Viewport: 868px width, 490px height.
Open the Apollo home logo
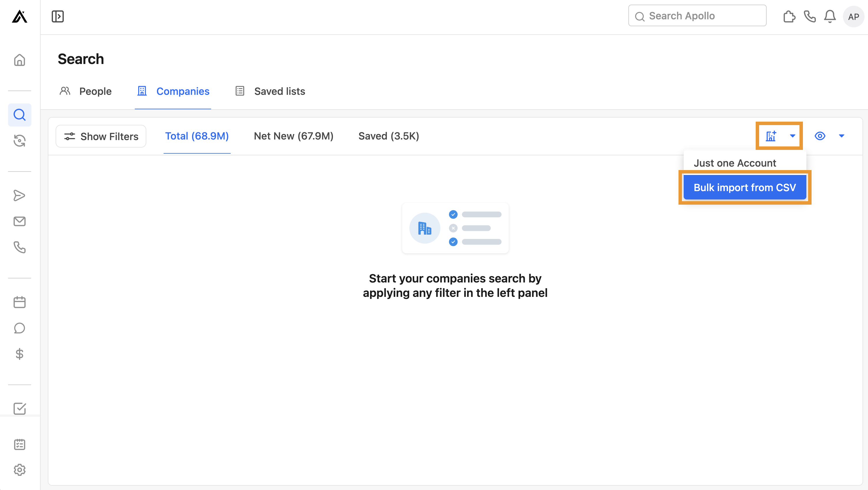(x=19, y=16)
